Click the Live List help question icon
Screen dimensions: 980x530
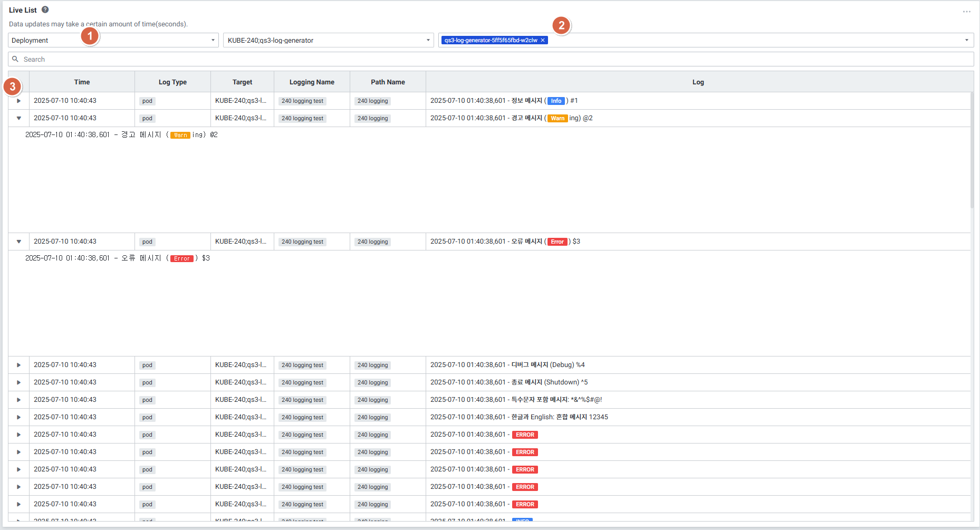(x=45, y=9)
